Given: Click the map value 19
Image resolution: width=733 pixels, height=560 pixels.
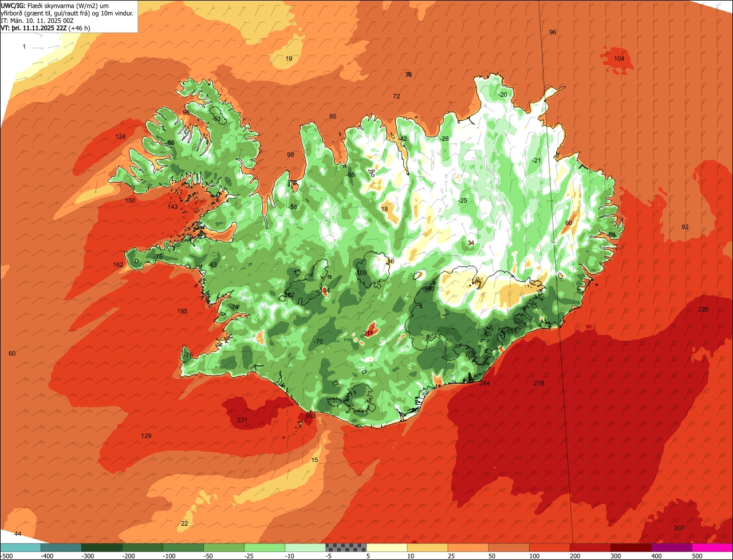Looking at the screenshot, I should coord(289,58).
